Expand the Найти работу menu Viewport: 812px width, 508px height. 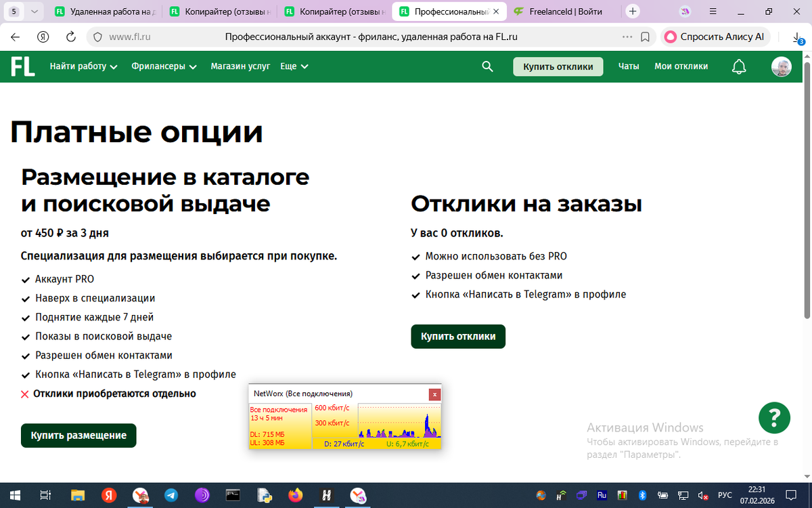tap(83, 66)
